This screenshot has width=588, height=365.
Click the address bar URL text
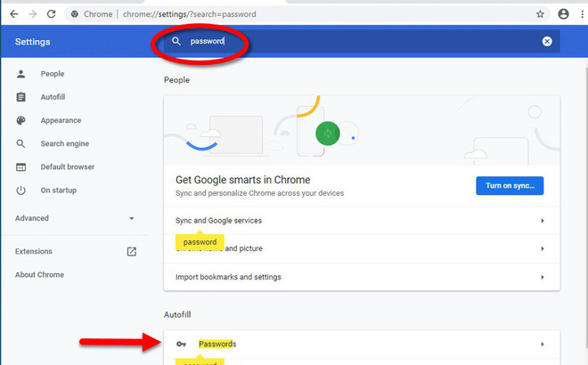pos(190,14)
